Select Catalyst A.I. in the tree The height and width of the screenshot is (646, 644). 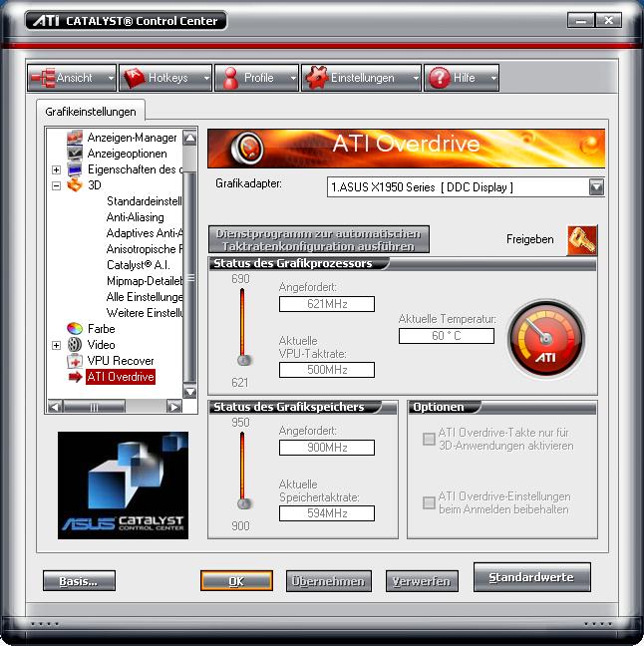138,265
